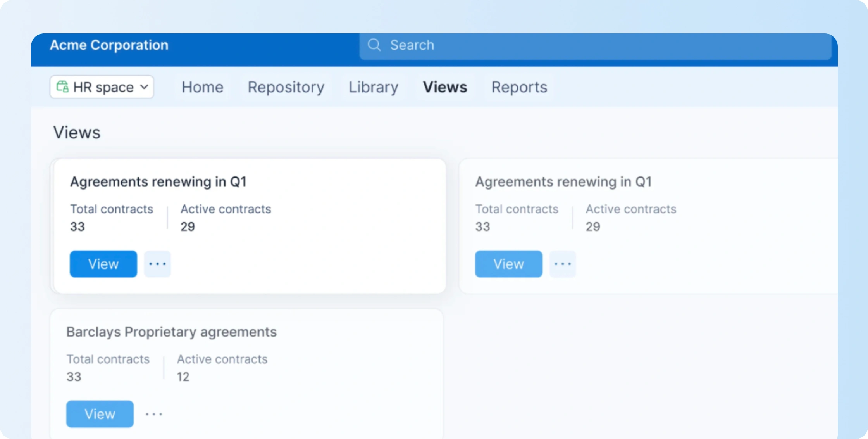Click Active contracts value 29 on highlighted card
Viewport: 868px width, 439px height.
point(188,226)
